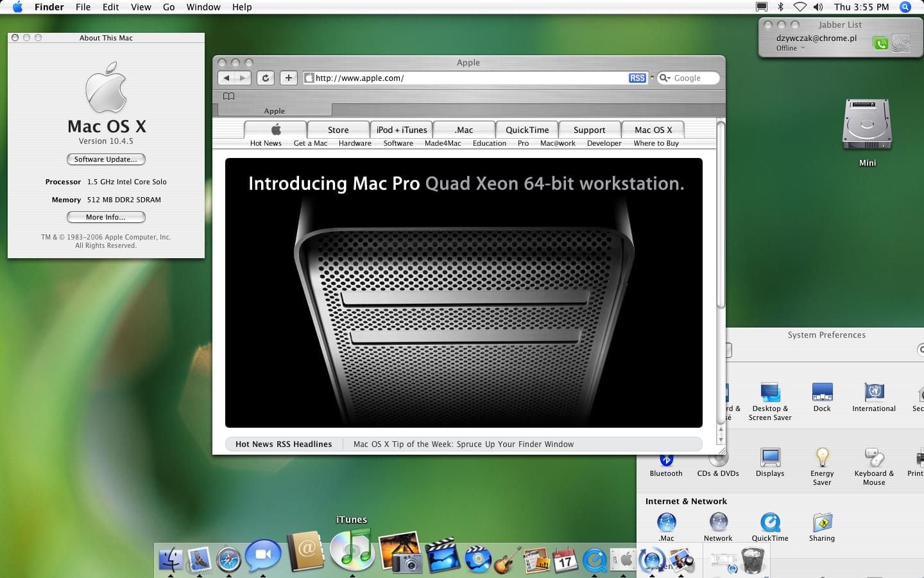The image size is (924, 578).
Task: Open the volume menu bar icon
Action: tap(818, 7)
